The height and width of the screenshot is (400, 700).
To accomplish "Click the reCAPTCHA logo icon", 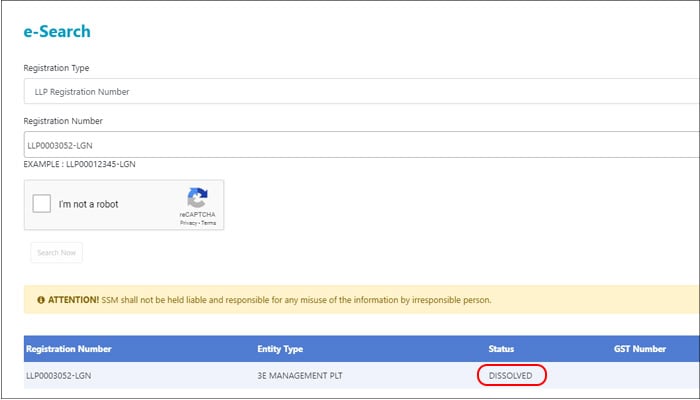I will 197,197.
